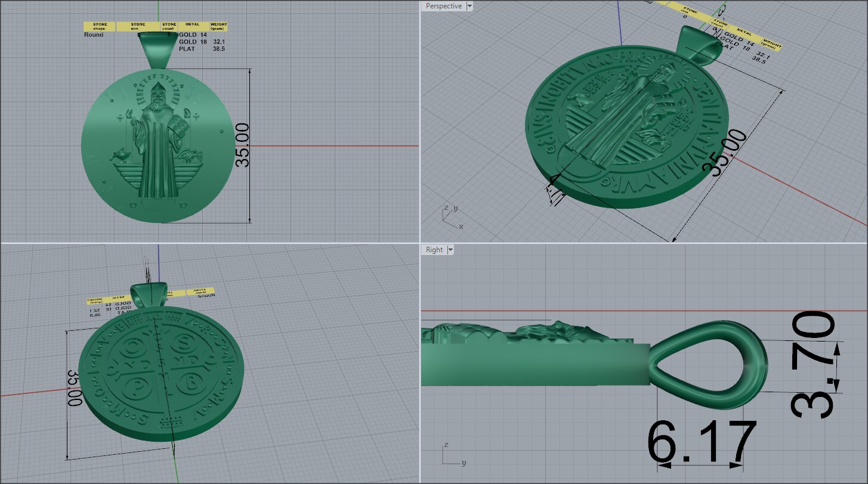Select the 3.70 dimension annotation
This screenshot has width=868, height=484.
[x=813, y=365]
